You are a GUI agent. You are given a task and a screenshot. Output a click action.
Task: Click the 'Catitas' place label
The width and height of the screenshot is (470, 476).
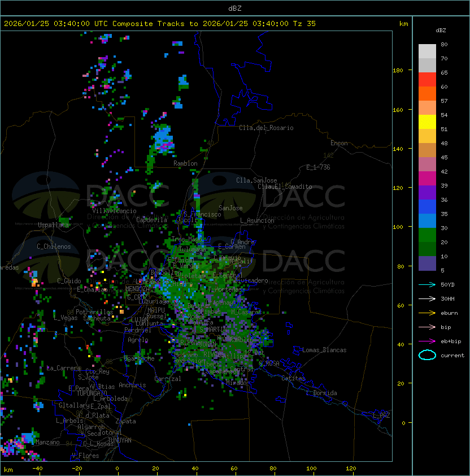click(293, 378)
